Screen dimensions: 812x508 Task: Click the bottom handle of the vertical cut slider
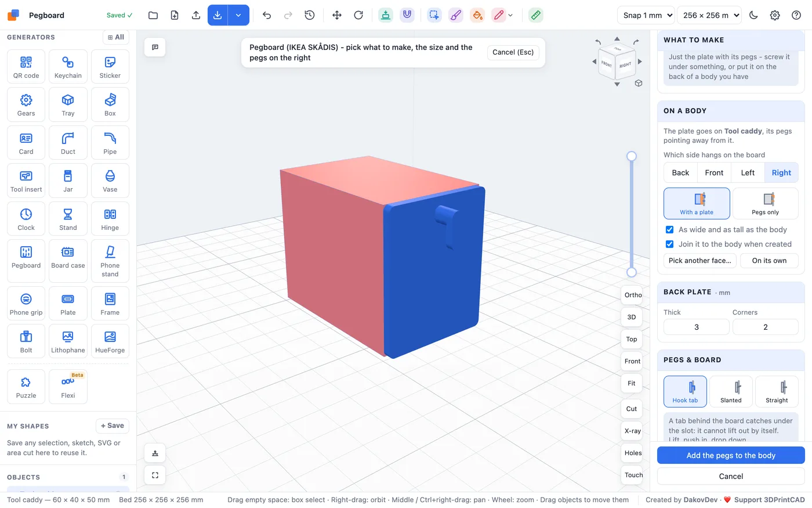click(x=632, y=272)
